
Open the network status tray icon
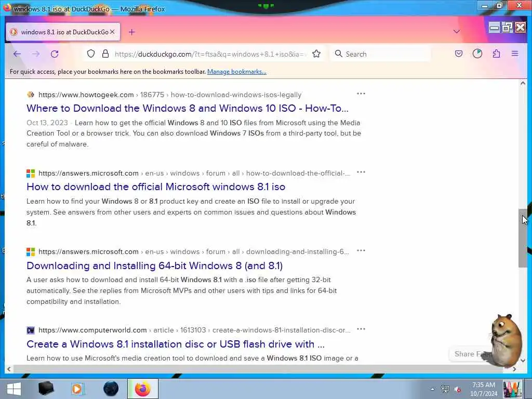pos(445,389)
